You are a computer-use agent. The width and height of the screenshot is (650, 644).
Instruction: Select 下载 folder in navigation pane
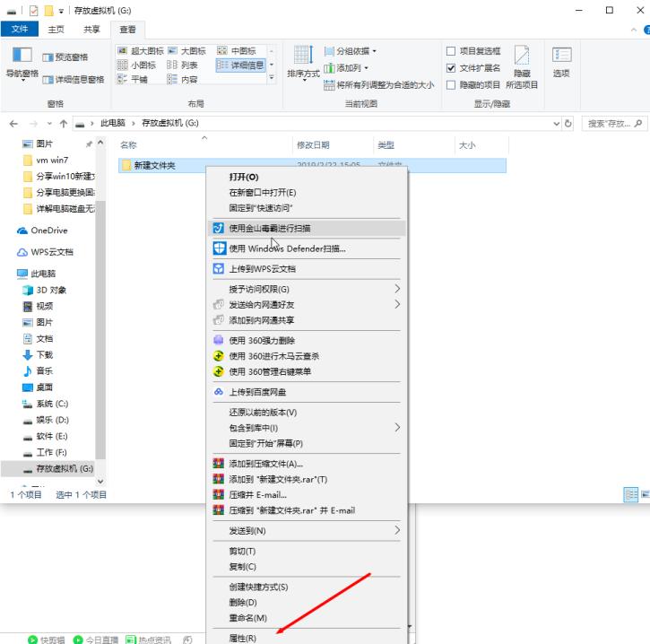38,355
